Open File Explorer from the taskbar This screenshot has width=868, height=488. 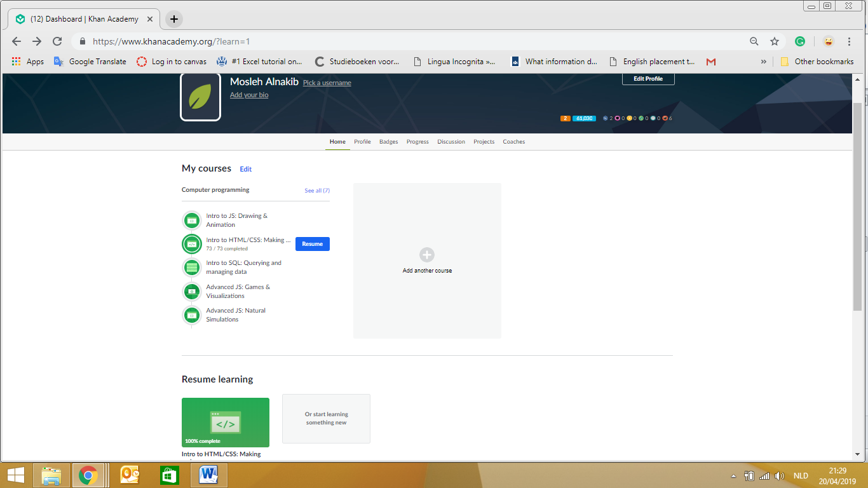pos(51,475)
